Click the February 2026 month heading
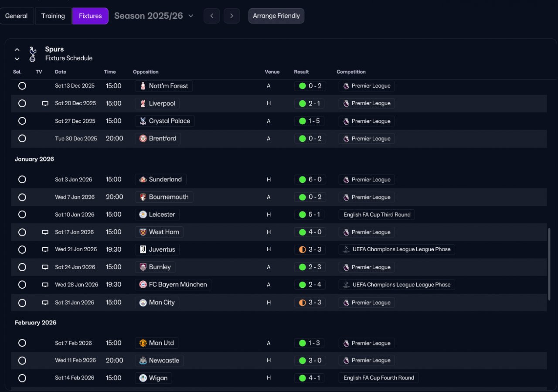 pyautogui.click(x=36, y=323)
